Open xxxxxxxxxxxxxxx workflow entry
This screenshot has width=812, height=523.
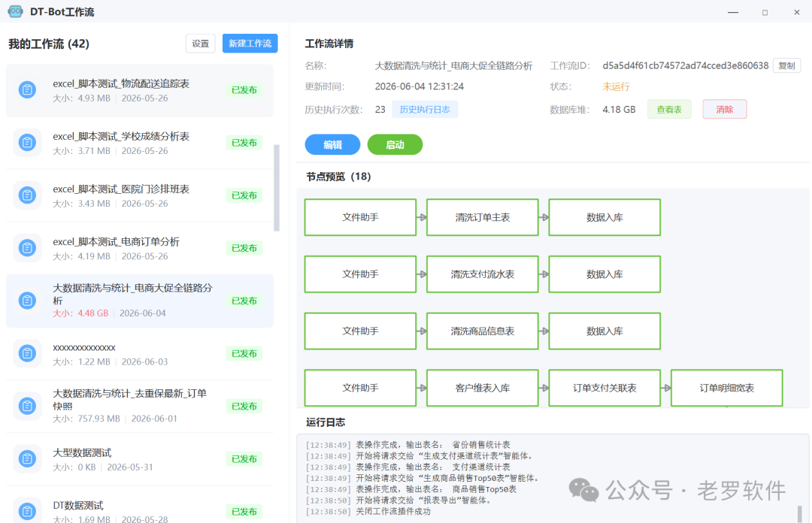click(139, 354)
